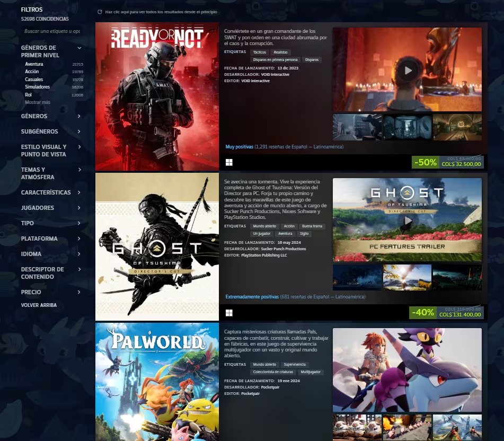The height and width of the screenshot is (441, 504).
Task: Select the Realistas tag on Ready or Not
Action: pyautogui.click(x=280, y=52)
